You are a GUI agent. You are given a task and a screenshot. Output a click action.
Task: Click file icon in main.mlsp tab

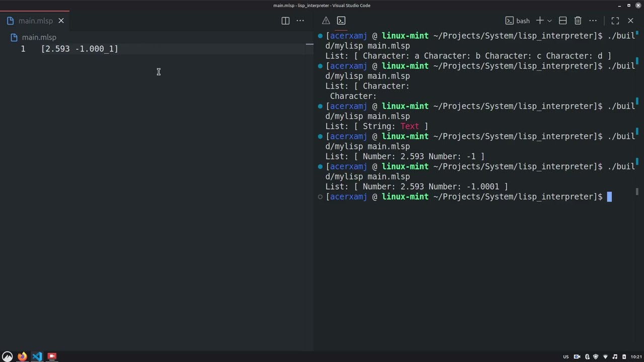click(11, 21)
